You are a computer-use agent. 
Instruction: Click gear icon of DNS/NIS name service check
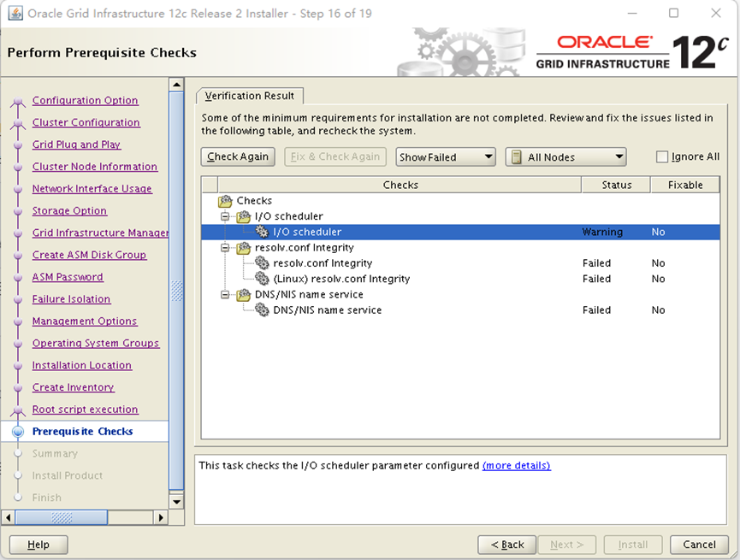coord(262,309)
